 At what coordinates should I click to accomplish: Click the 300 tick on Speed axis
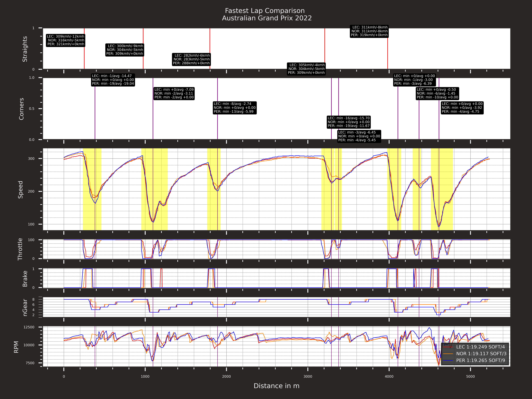click(31, 159)
